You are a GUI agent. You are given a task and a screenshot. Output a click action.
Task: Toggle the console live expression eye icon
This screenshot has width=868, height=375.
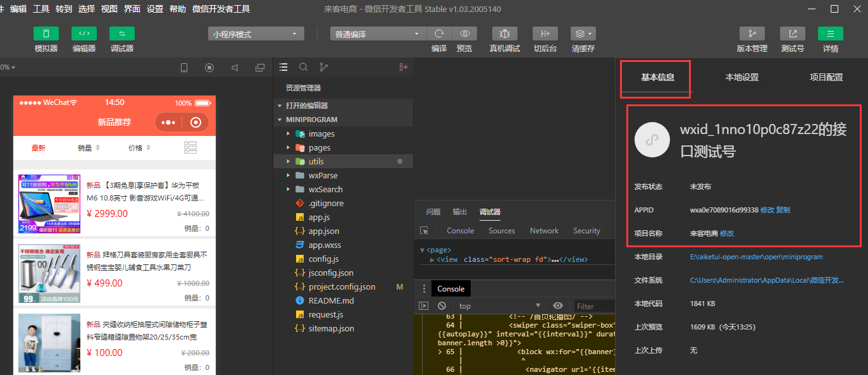pos(557,306)
